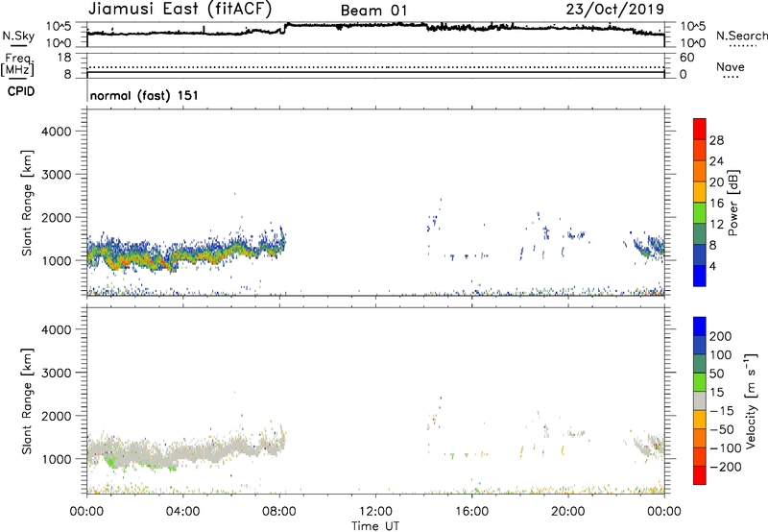The width and height of the screenshot is (768, 532).
Task: Select the "N.Sky" legend label
Action: 18,36
